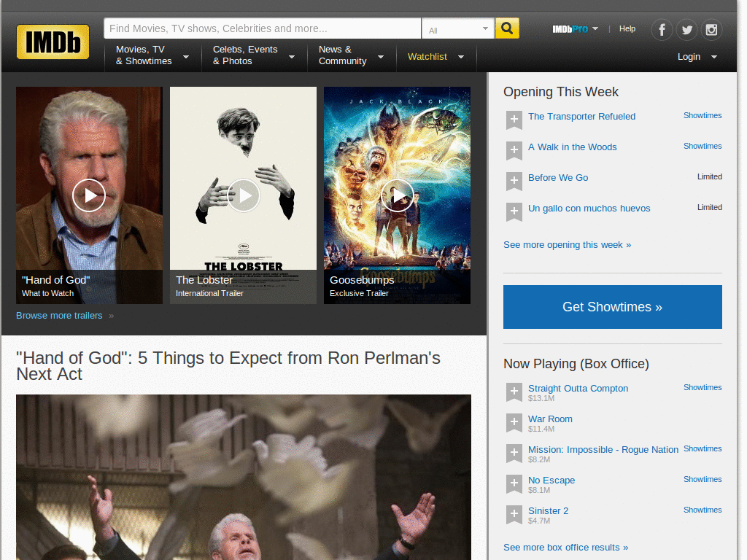Open Before We Go title link
The width and height of the screenshot is (747, 560).
(558, 178)
